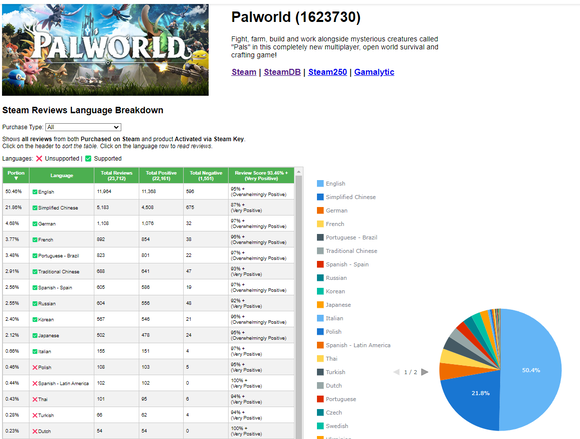Viewport: 580px width, 439px height.
Task: Toggle Traditional Chinese legend entry
Action: pyautogui.click(x=347, y=251)
